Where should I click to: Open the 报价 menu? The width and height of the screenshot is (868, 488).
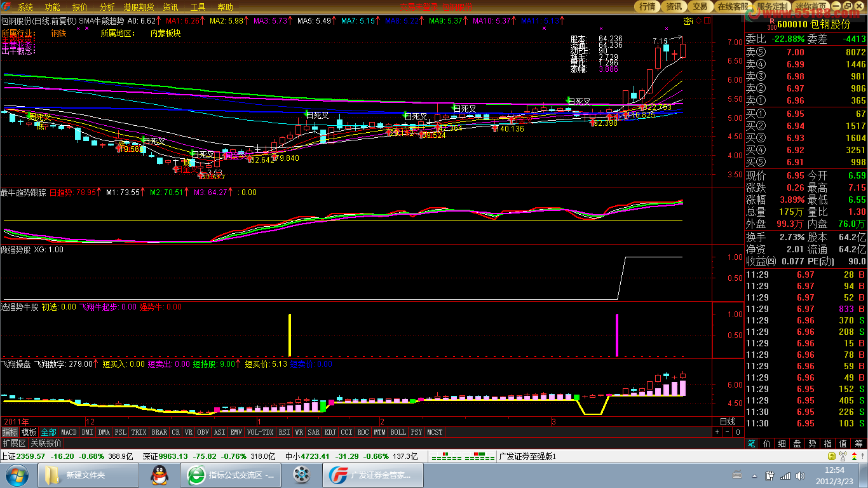(80, 7)
